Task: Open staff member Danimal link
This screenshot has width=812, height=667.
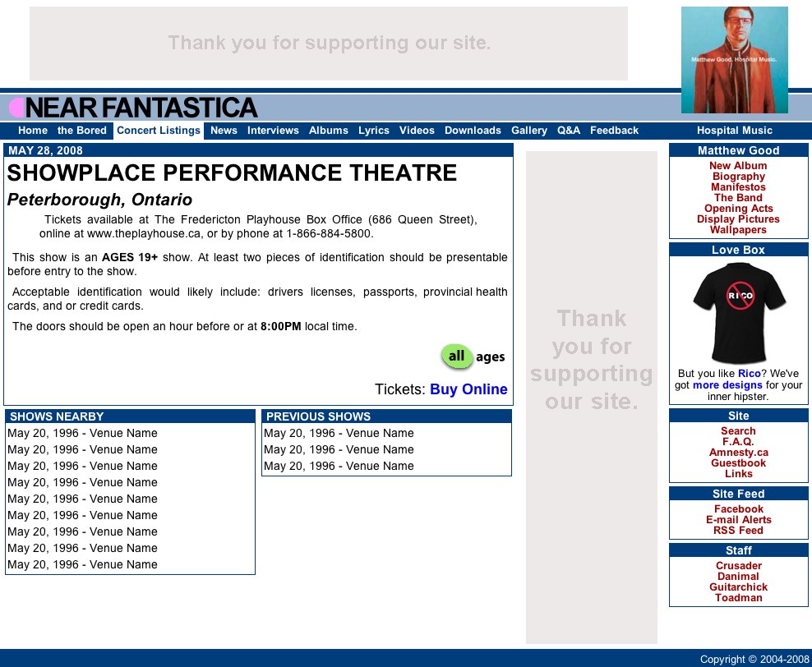Action: (738, 577)
